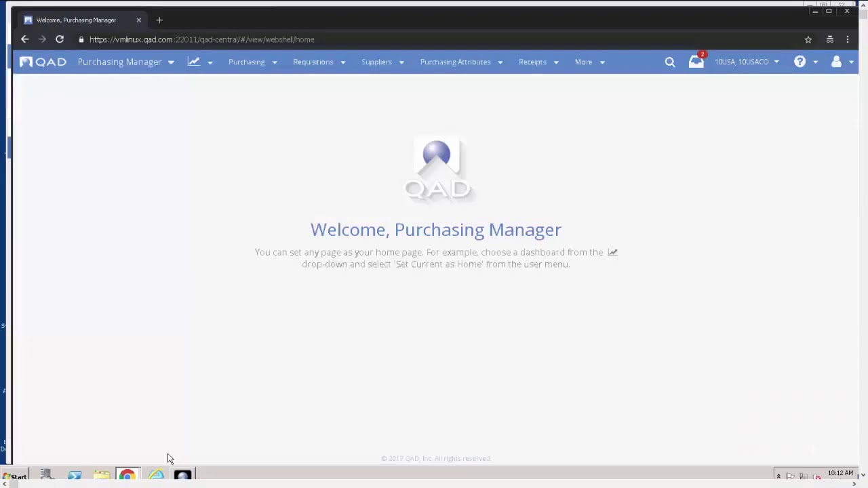The width and height of the screenshot is (868, 488).
Task: Expand the help menu arrow
Action: (816, 62)
